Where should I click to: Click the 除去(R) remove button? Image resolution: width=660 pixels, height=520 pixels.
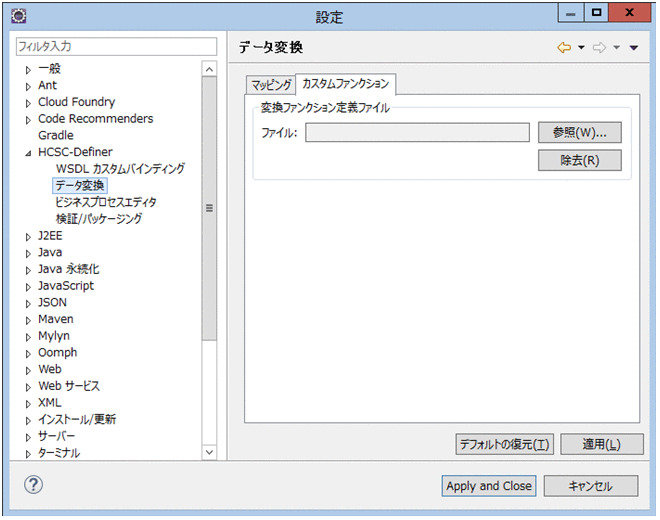tap(580, 160)
